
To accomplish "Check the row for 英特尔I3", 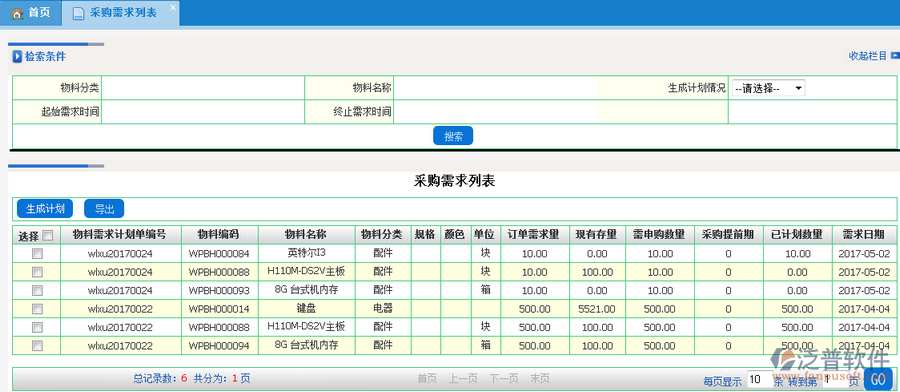I will pyautogui.click(x=37, y=253).
